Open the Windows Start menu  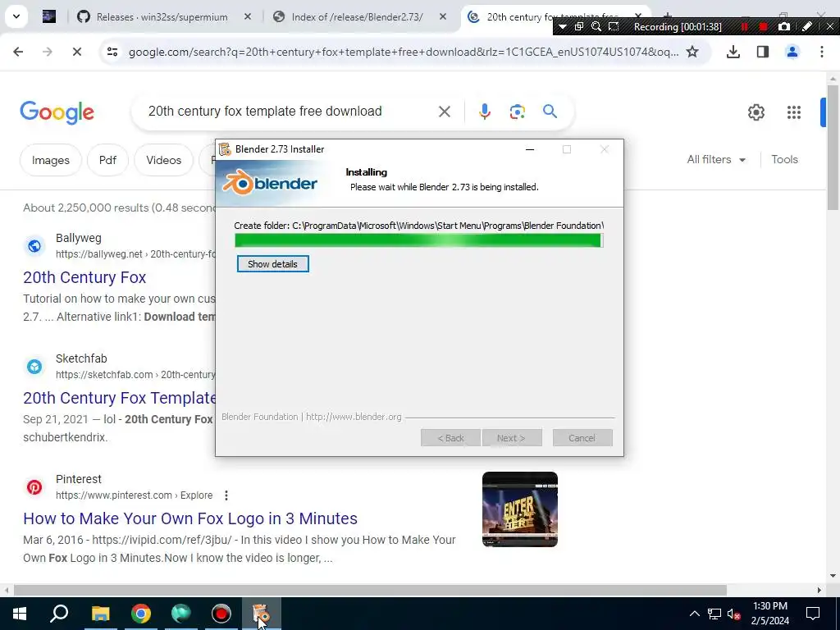point(20,614)
